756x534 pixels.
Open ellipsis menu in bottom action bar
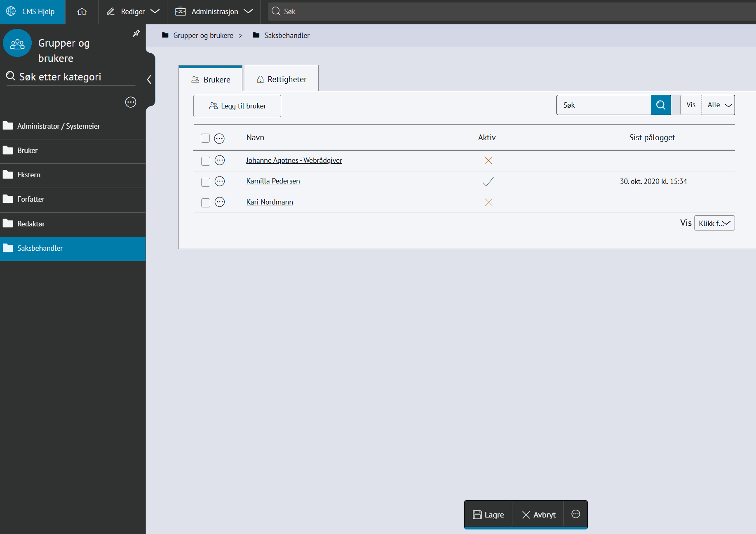pyautogui.click(x=575, y=514)
